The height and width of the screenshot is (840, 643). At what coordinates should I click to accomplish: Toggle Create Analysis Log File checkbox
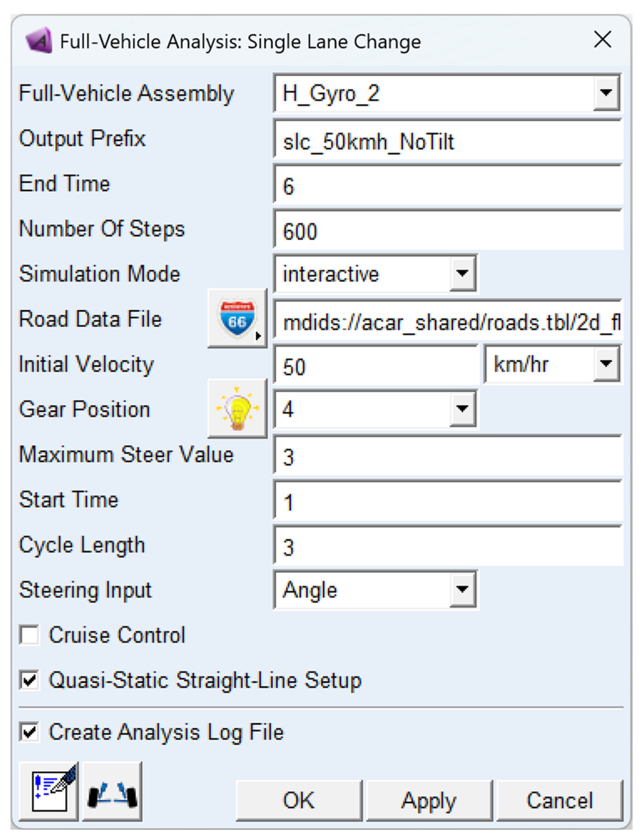pos(30,732)
